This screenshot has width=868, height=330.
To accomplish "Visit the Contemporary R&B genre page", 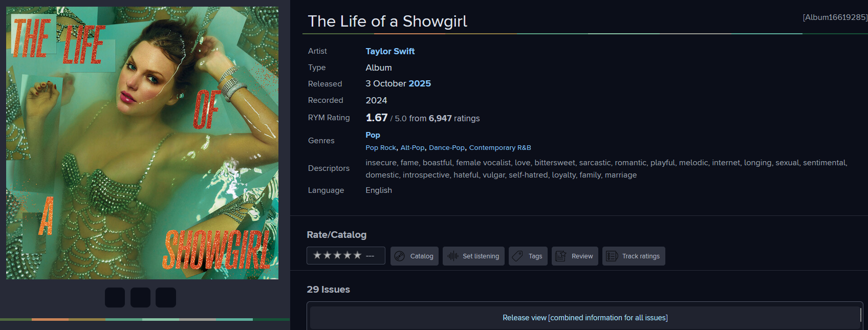I will click(500, 148).
